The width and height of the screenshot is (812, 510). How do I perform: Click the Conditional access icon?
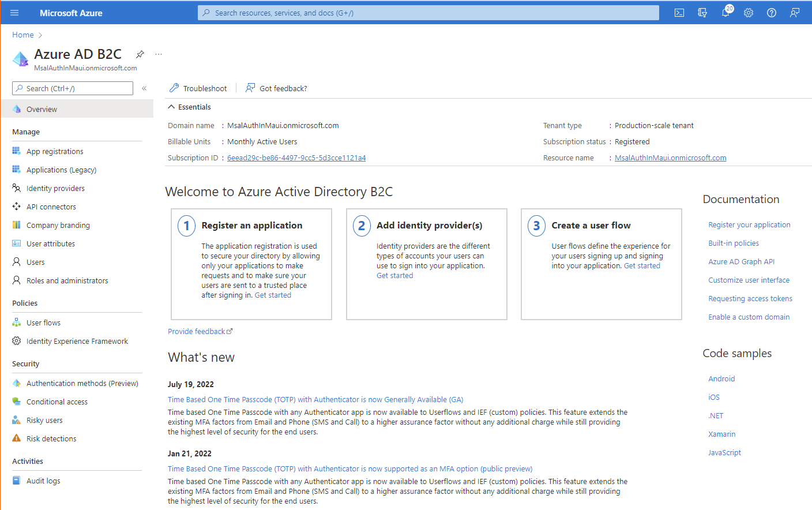(17, 402)
